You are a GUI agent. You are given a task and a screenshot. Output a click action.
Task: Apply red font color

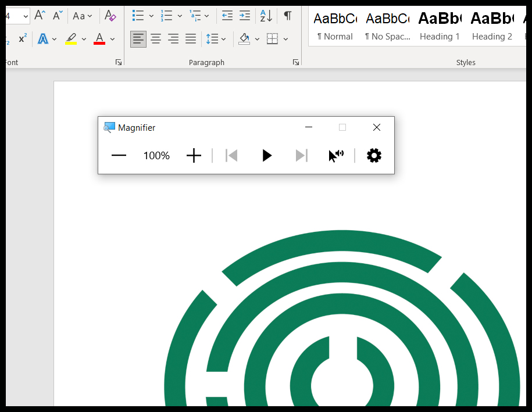[x=99, y=39]
